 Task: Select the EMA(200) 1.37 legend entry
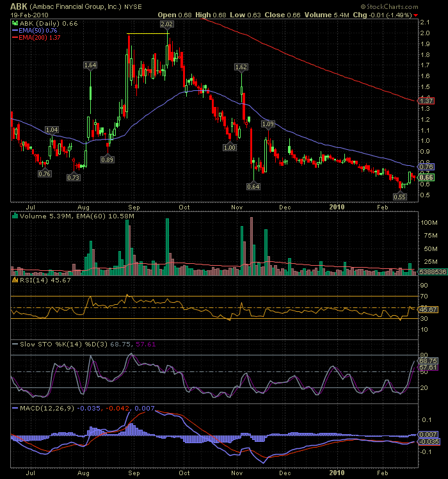click(x=36, y=38)
